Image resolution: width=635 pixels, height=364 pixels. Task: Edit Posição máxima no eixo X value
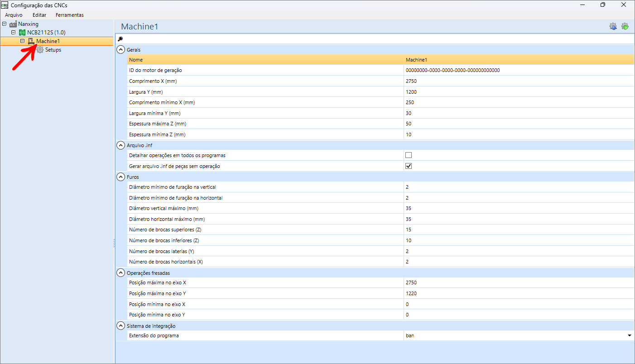[519, 283]
